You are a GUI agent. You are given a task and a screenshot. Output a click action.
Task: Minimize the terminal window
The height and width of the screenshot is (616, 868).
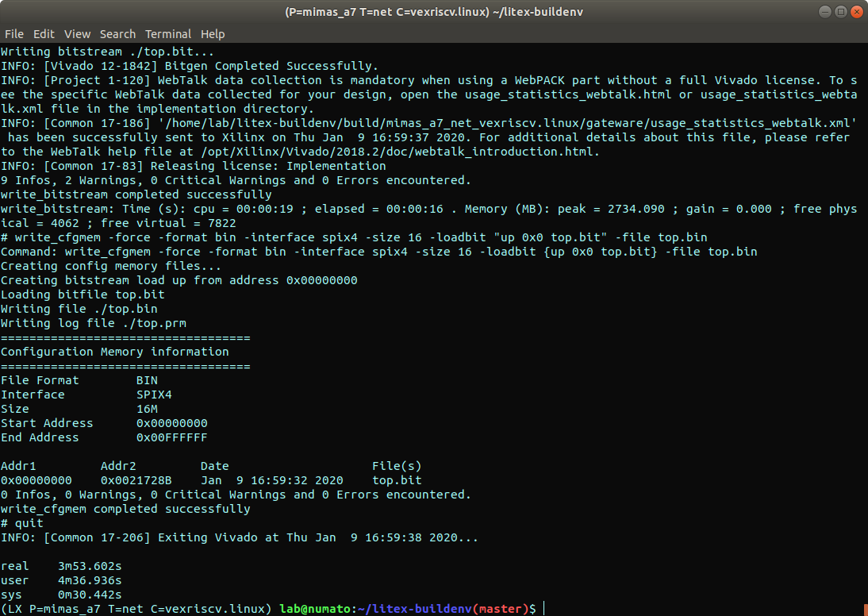pyautogui.click(x=824, y=12)
